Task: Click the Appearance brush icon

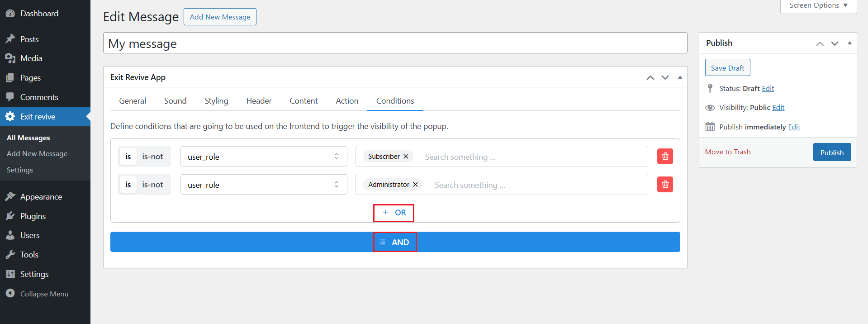Action: point(10,196)
